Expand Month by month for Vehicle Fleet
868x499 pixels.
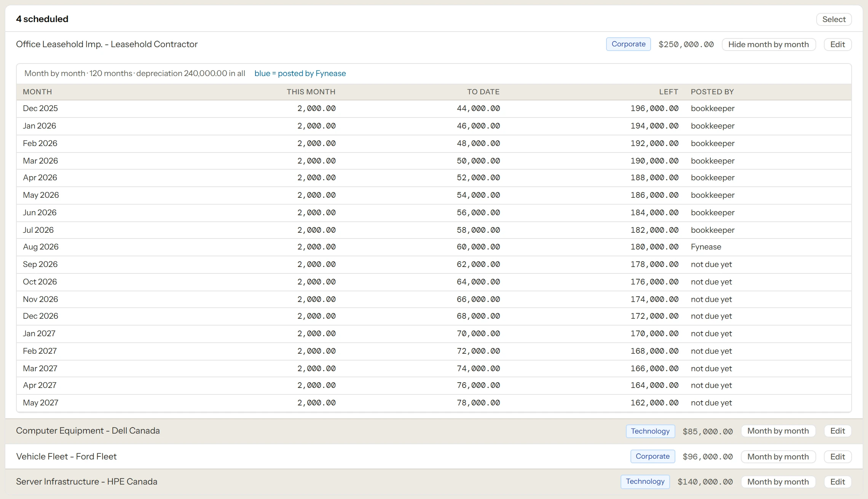[x=778, y=457]
